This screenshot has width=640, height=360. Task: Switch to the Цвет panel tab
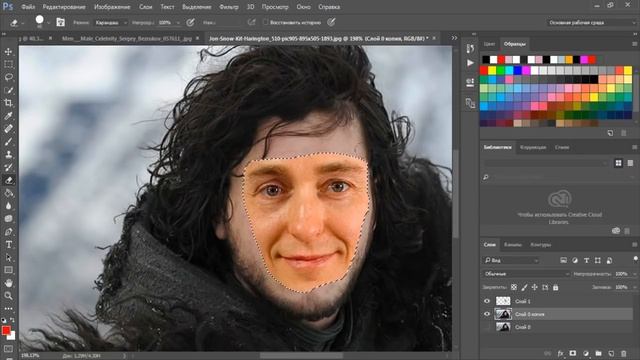coord(489,44)
